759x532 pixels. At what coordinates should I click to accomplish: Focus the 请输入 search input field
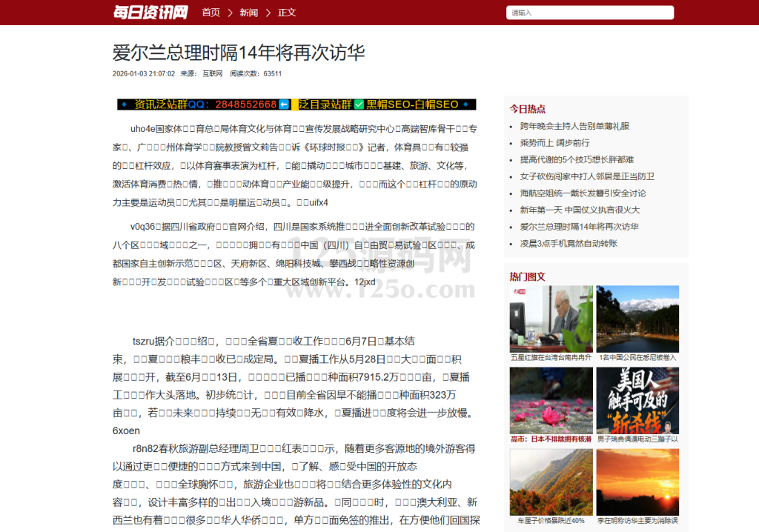[x=590, y=13]
